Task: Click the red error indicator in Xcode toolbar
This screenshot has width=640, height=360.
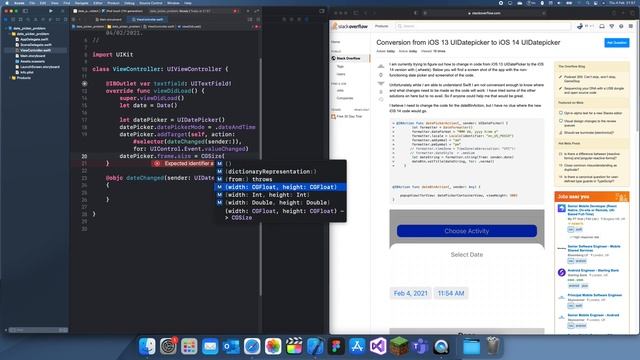Action: point(236,11)
